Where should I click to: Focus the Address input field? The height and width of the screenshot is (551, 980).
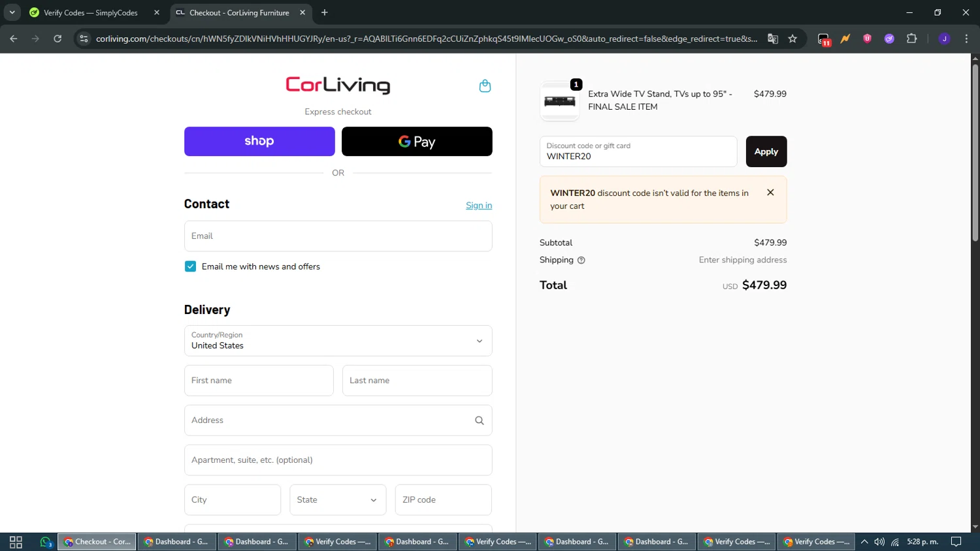tap(338, 420)
